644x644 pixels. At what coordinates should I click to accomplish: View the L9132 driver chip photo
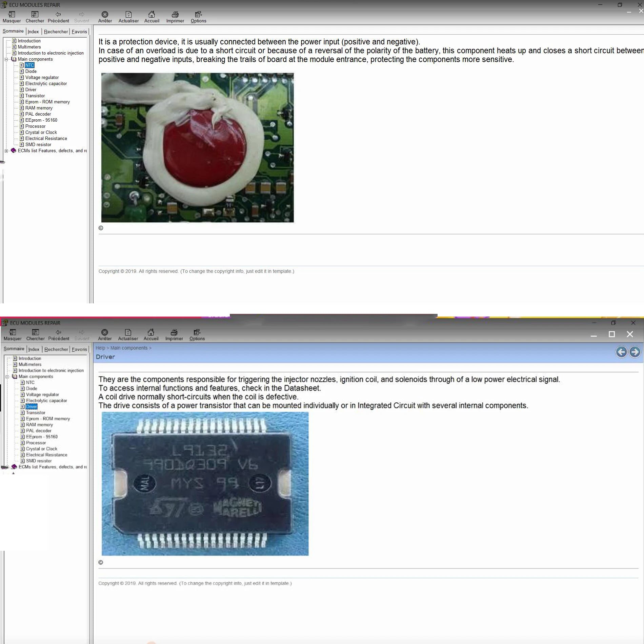(x=205, y=485)
